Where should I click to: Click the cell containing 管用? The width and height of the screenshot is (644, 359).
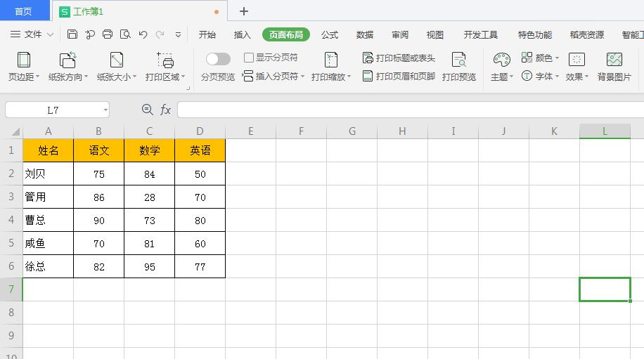48,197
